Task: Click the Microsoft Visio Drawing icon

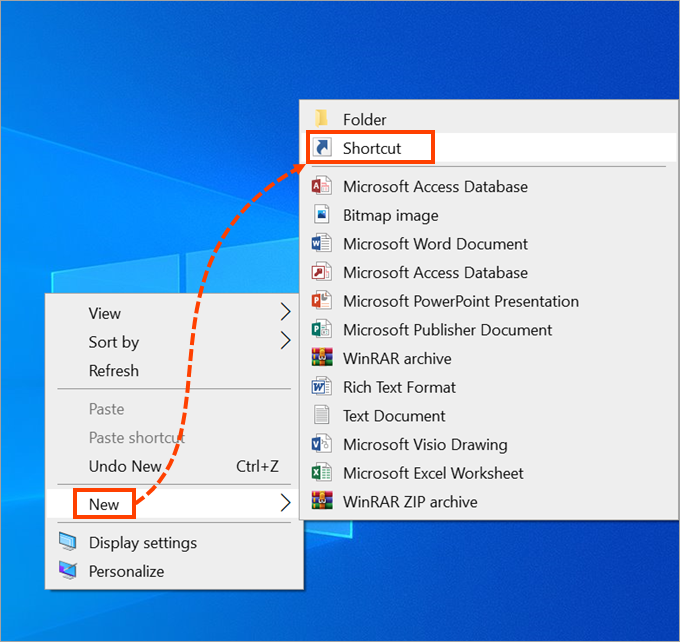Action: click(322, 444)
